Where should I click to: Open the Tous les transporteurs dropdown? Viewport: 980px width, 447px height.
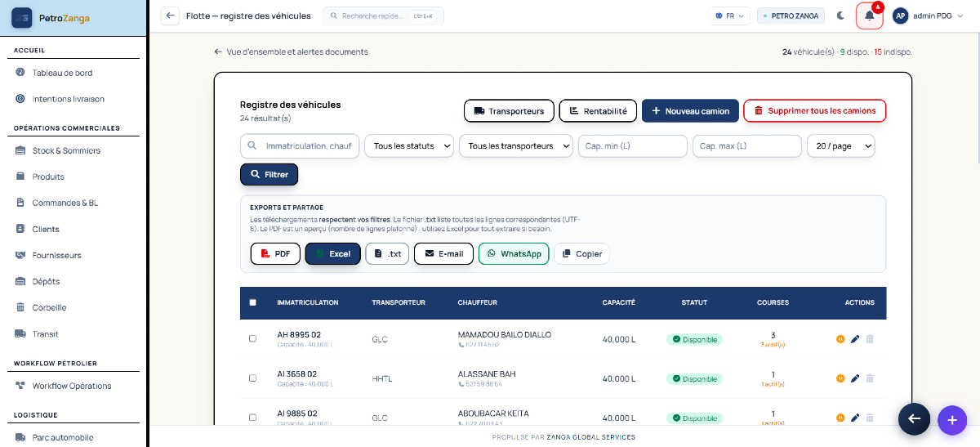pyautogui.click(x=516, y=146)
